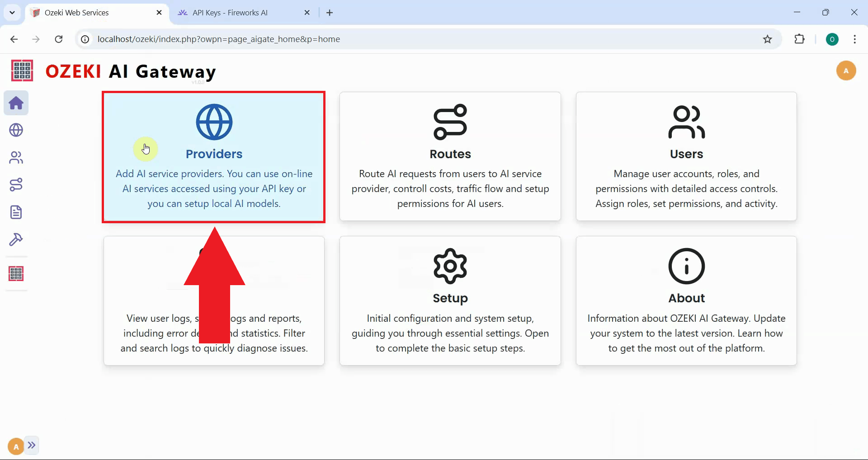The height and width of the screenshot is (460, 868).
Task: Open the user avatar in the top right
Action: (846, 70)
